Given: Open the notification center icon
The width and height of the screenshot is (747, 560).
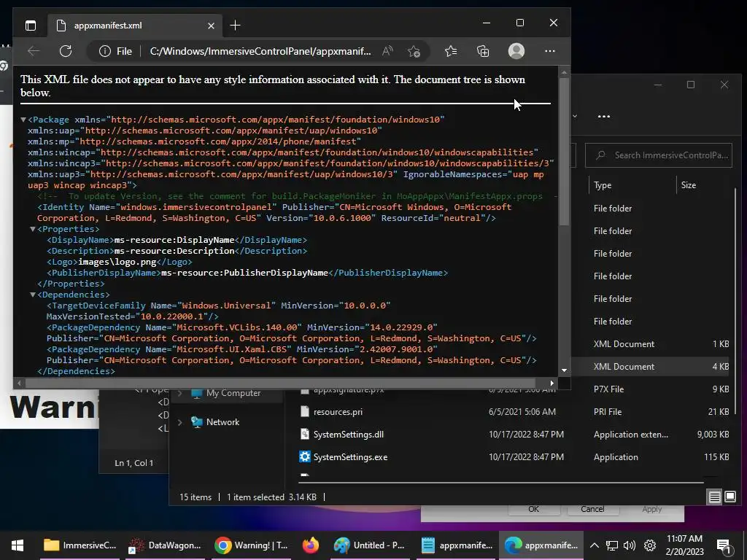Looking at the screenshot, I should tap(724, 546).
